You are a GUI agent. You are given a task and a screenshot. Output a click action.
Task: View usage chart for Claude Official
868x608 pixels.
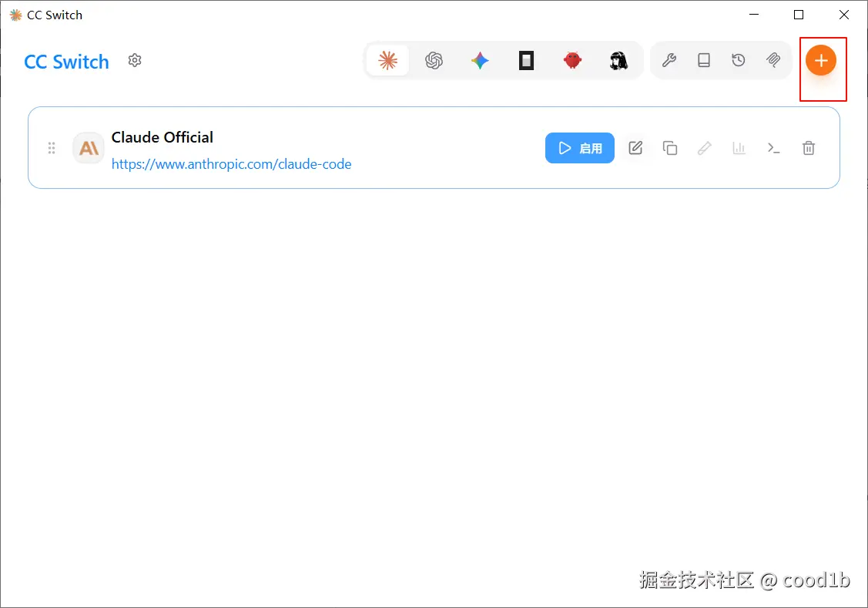739,148
